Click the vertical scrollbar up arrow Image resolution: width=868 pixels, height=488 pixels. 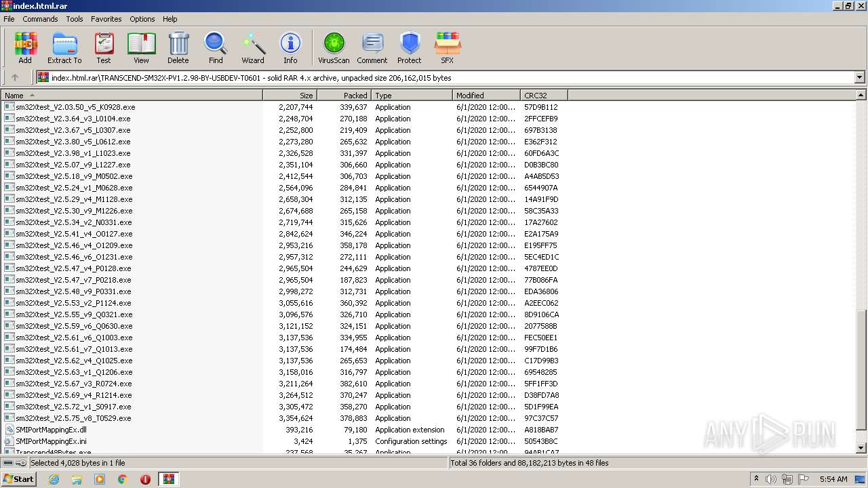point(861,96)
